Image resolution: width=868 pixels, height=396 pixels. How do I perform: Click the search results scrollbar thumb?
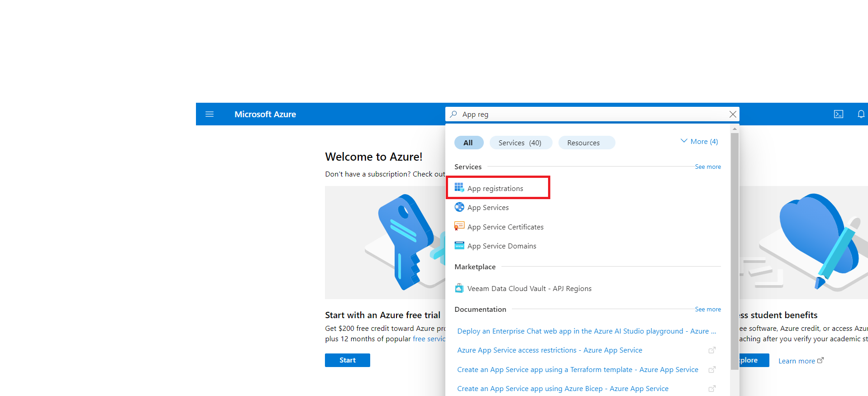coord(734,251)
